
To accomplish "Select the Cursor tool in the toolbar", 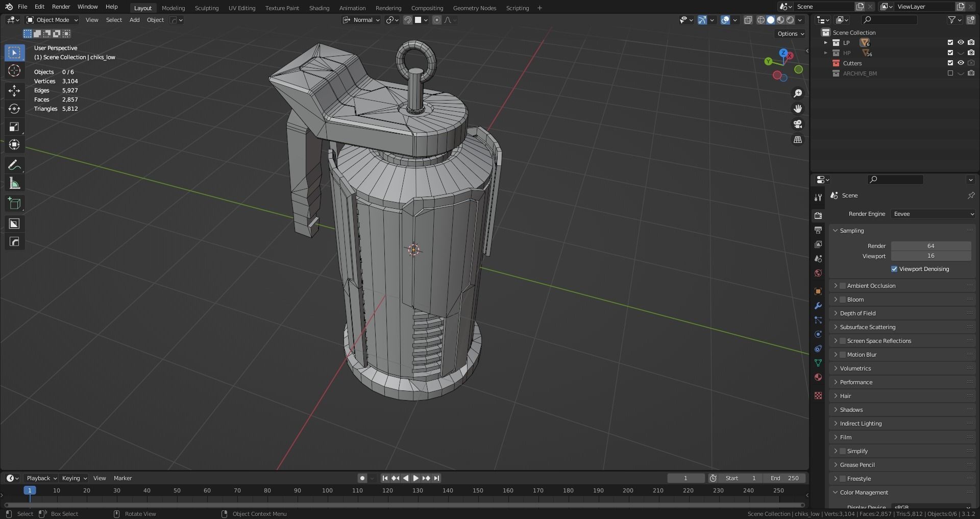I will pos(14,70).
